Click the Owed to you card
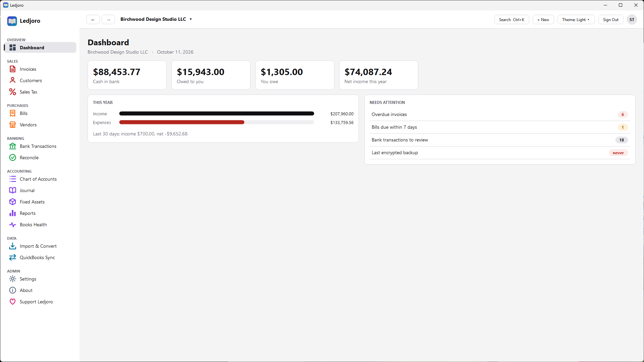 (x=211, y=75)
